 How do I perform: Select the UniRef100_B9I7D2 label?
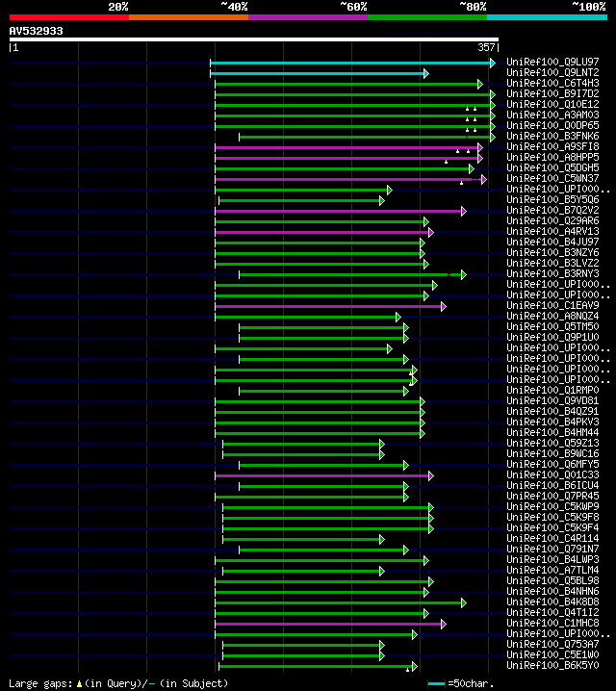point(552,93)
